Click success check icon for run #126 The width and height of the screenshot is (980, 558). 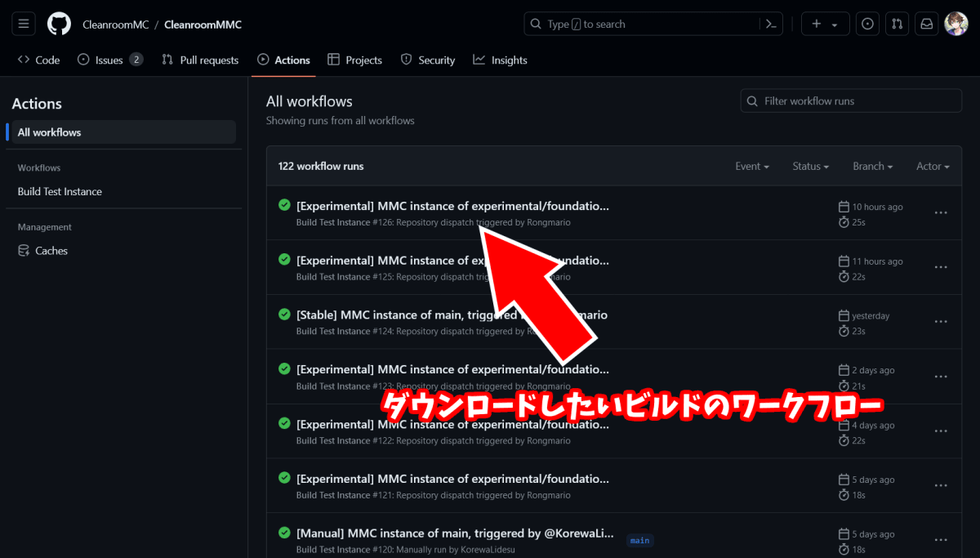point(284,205)
